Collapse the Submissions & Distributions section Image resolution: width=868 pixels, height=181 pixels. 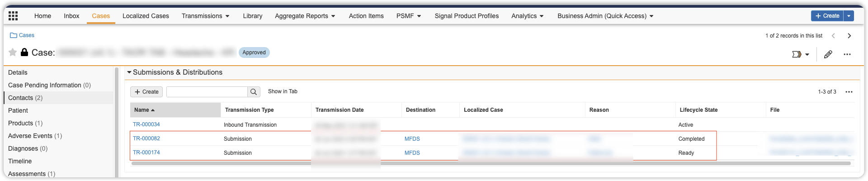(x=129, y=72)
